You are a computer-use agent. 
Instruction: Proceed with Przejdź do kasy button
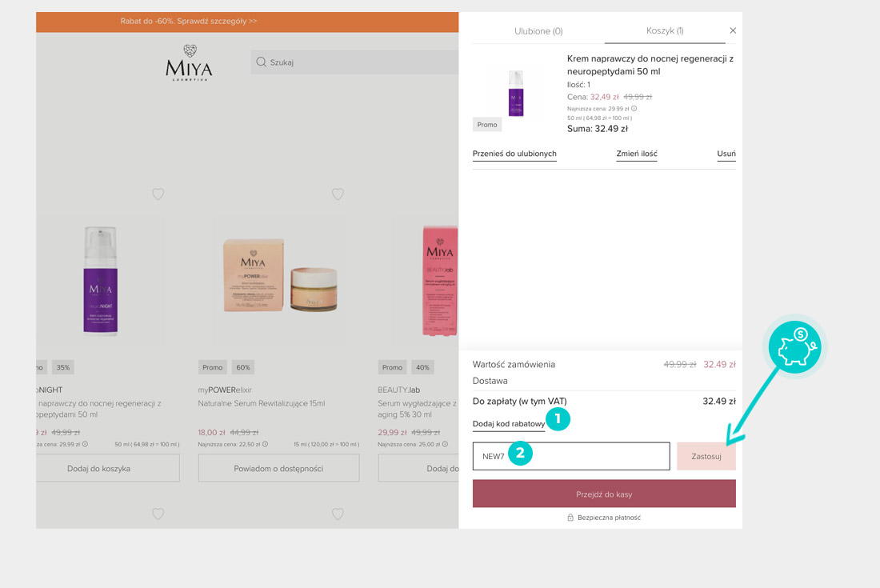coord(604,494)
